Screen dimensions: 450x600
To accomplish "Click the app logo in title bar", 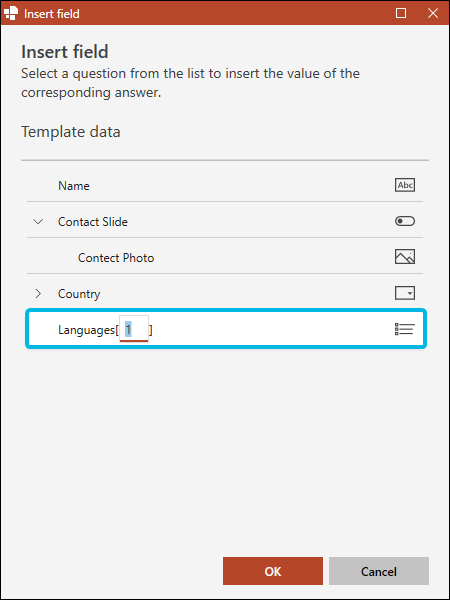I will pyautogui.click(x=11, y=13).
